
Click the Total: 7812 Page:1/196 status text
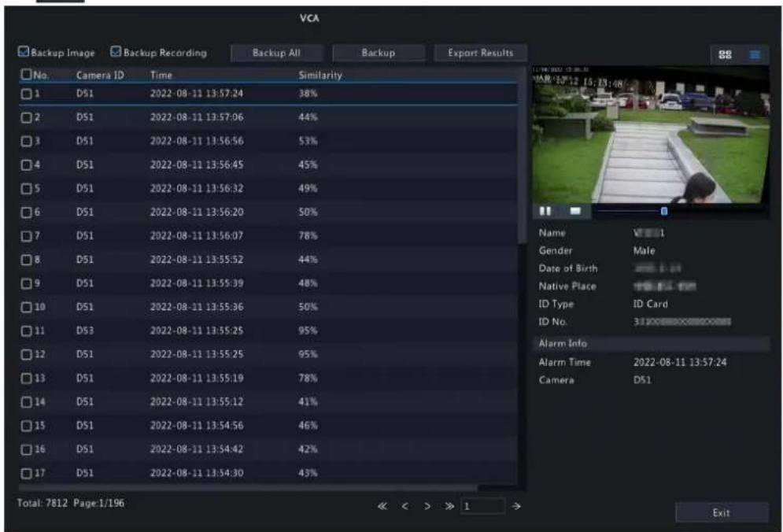(71, 503)
